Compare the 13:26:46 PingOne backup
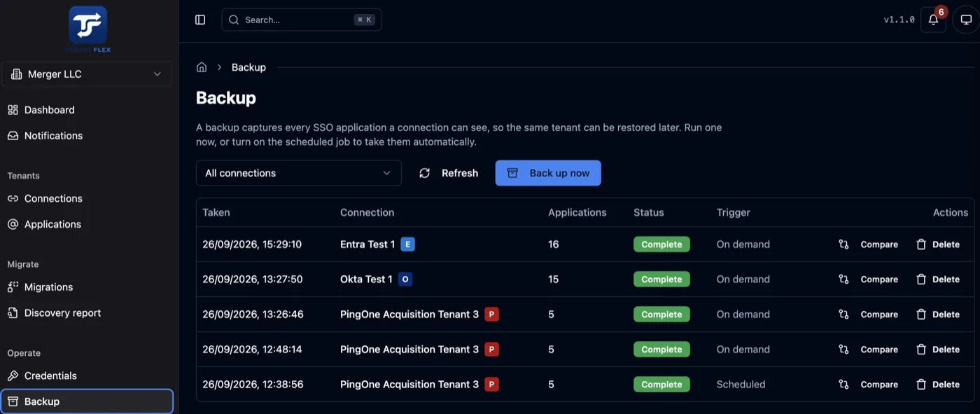 [869, 315]
